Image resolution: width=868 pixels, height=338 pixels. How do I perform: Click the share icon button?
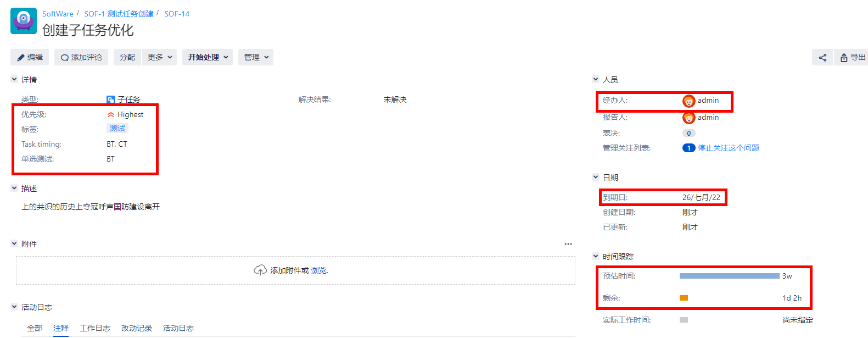[822, 57]
